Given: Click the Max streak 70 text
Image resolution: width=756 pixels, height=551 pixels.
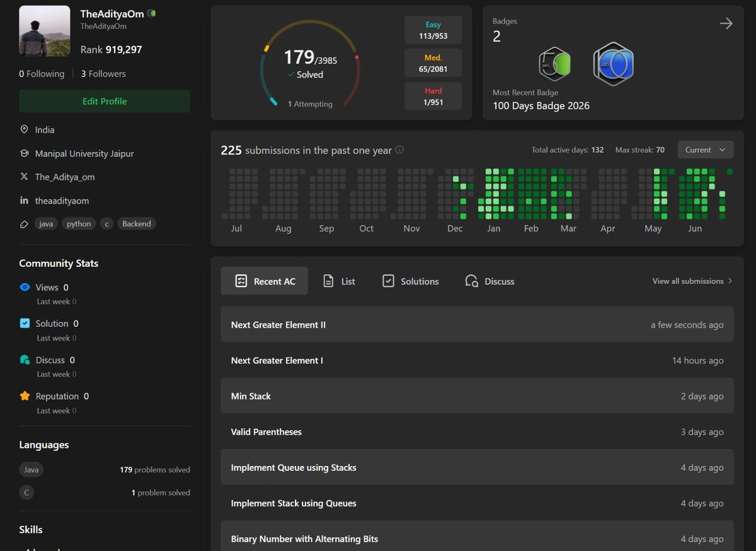Looking at the screenshot, I should pyautogui.click(x=640, y=150).
